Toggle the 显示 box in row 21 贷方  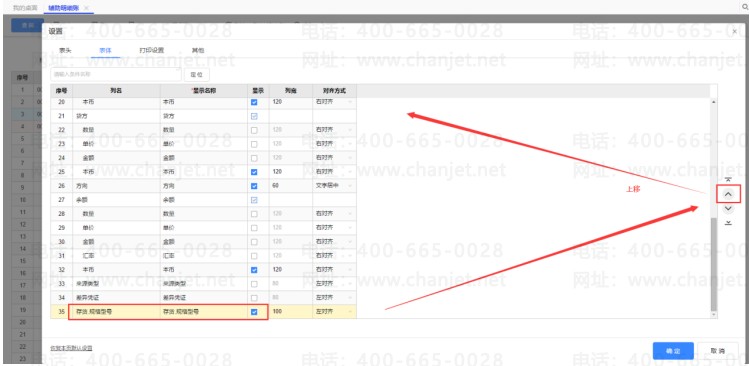(254, 116)
